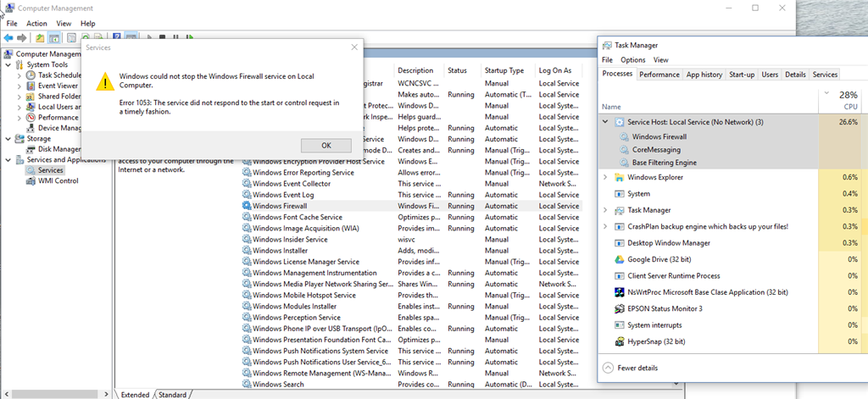Click the Windows Search service gear icon

247,384
